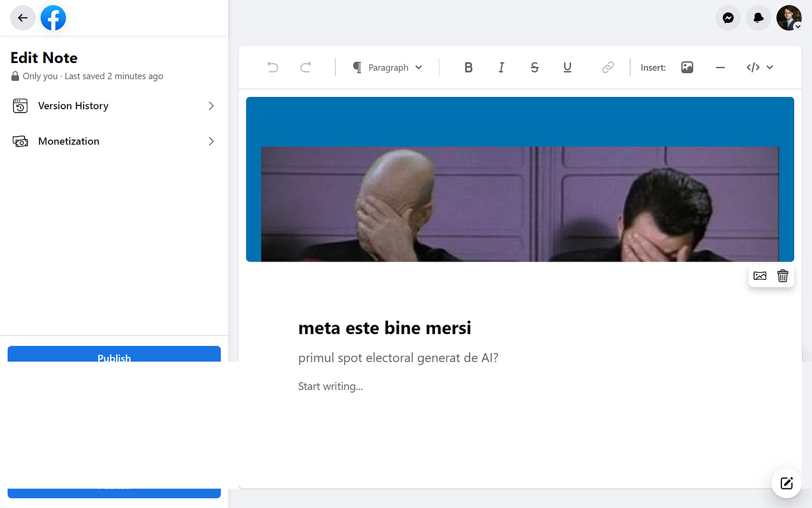Click the 'Only you · Last saved' status text

(93, 76)
